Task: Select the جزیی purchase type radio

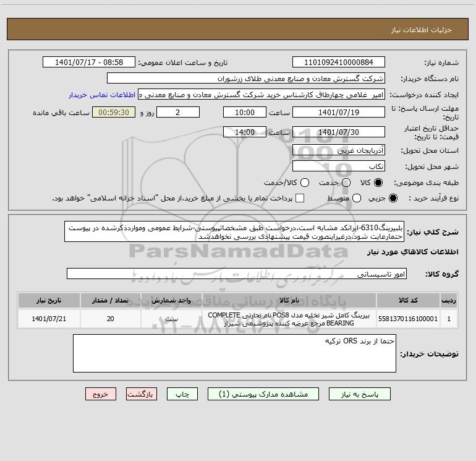Action: pos(393,198)
